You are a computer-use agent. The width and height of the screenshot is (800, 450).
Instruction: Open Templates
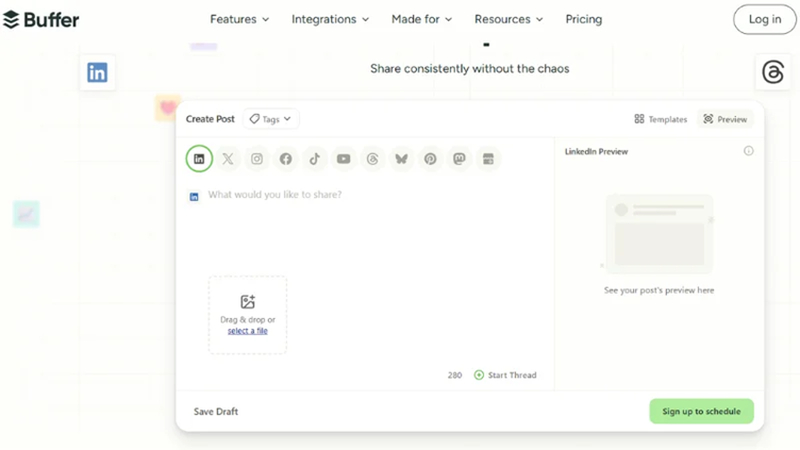(661, 119)
